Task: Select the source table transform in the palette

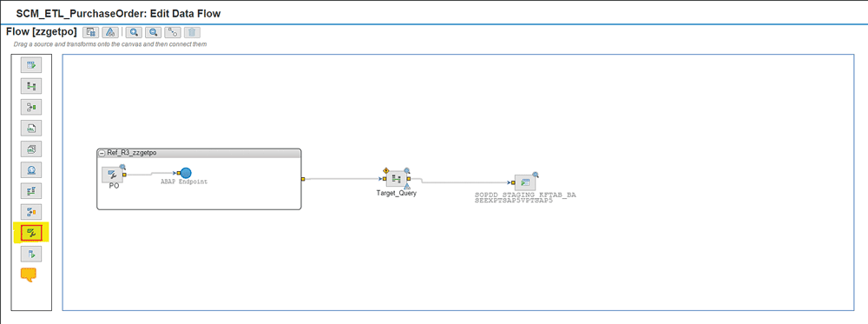Action: [31, 65]
